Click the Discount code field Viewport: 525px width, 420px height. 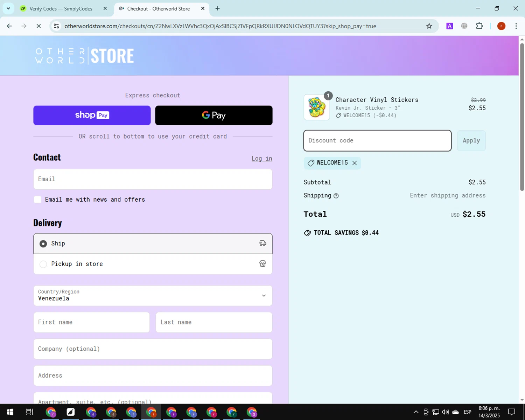(377, 141)
